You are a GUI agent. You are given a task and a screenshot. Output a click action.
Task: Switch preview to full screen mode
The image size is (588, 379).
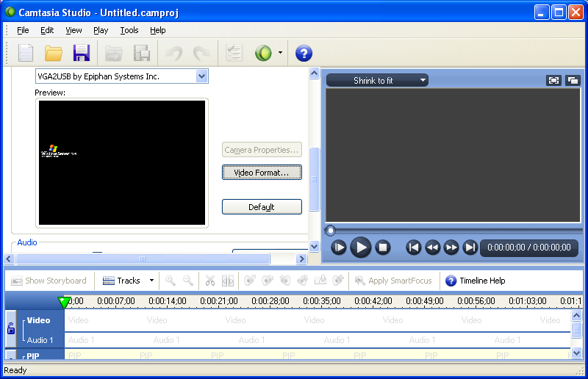coord(553,81)
